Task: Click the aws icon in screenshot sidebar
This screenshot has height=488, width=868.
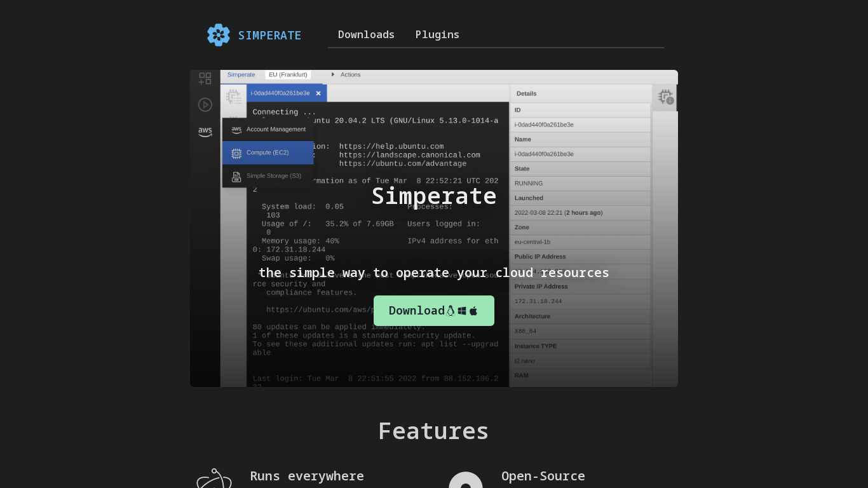Action: (x=205, y=132)
